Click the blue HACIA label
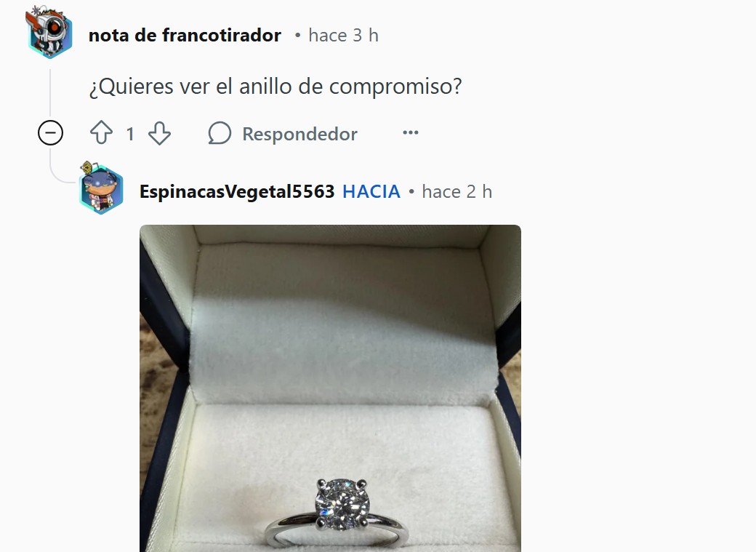756x552 pixels. (371, 191)
